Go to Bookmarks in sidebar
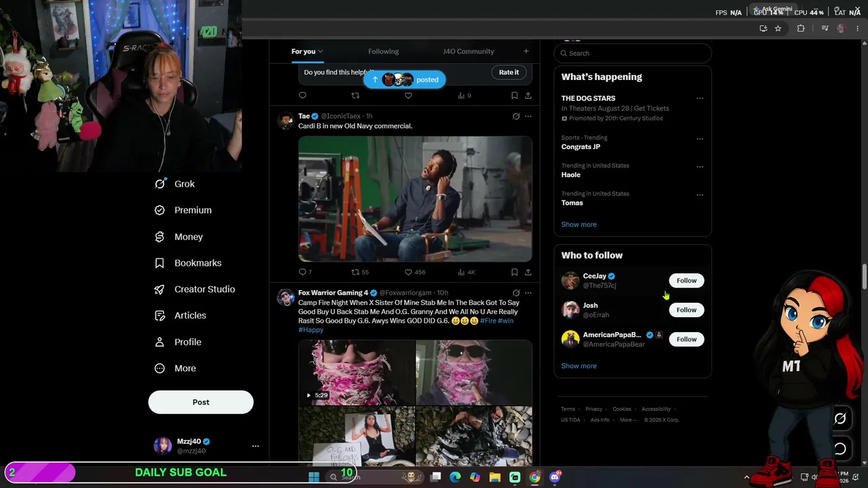 (188, 263)
